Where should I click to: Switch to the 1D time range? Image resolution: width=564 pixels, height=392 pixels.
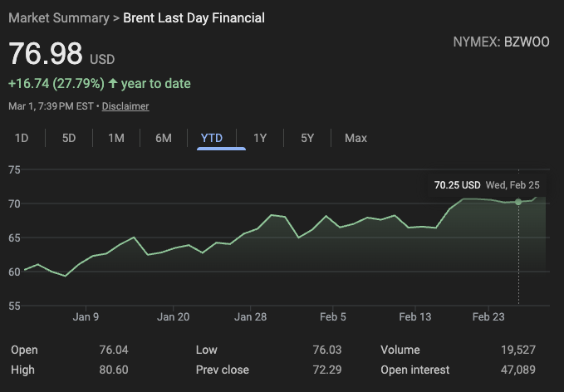(x=22, y=138)
